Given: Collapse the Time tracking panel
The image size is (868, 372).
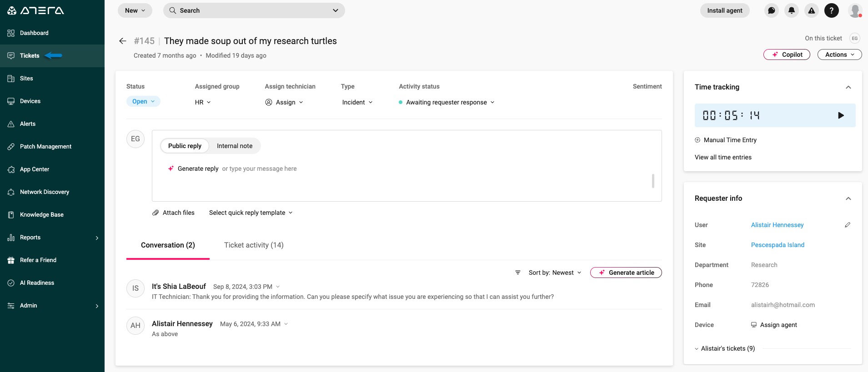Looking at the screenshot, I should tap(848, 87).
